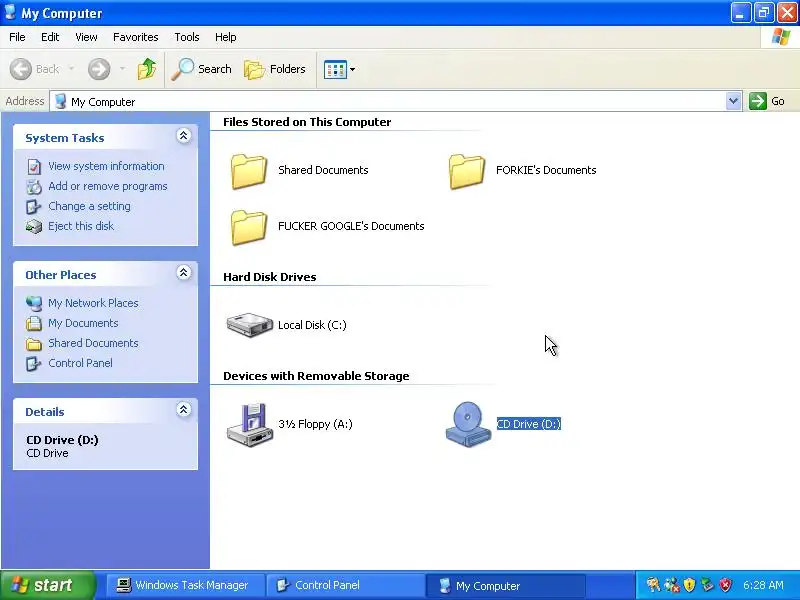Click the Forward arrow toolbar button
The image size is (800, 600).
[x=99, y=69]
